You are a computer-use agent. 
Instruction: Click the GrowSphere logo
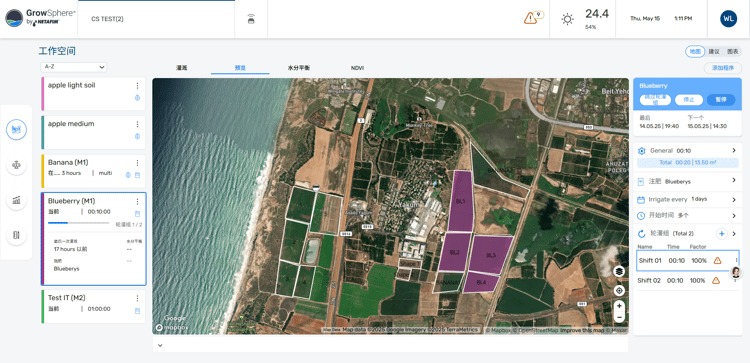tap(40, 18)
